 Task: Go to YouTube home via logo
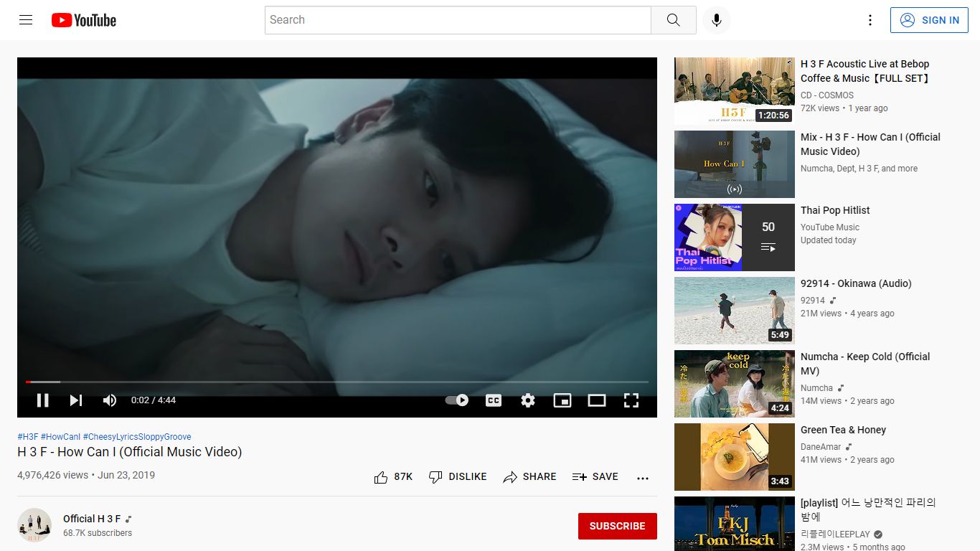pyautogui.click(x=84, y=20)
